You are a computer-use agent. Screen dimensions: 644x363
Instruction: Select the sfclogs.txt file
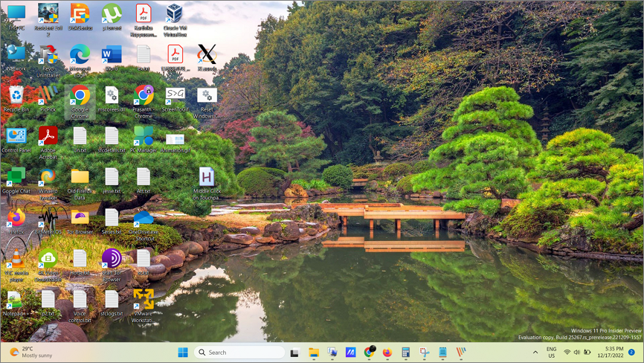coord(112,303)
